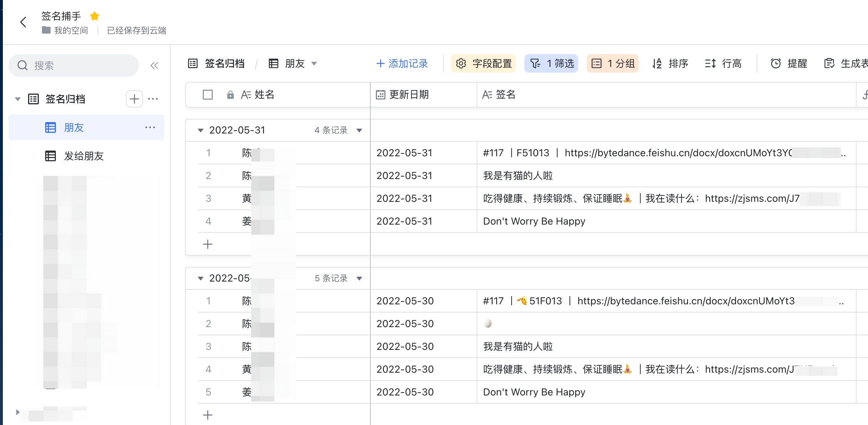The width and height of the screenshot is (868, 425).
Task: Select 吃得健康 signature dated 2022-05-30
Action: [666, 369]
